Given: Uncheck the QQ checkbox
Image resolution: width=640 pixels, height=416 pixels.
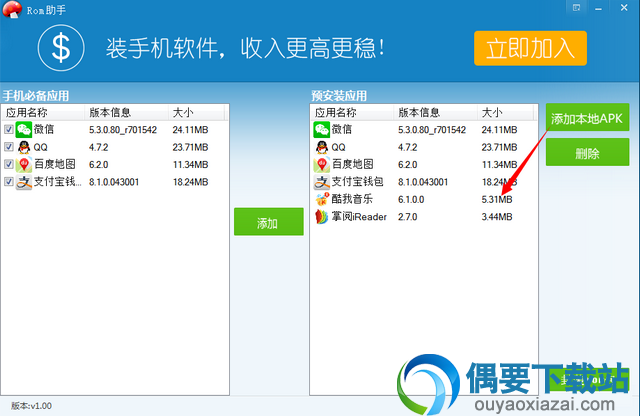Looking at the screenshot, I should pos(9,147).
